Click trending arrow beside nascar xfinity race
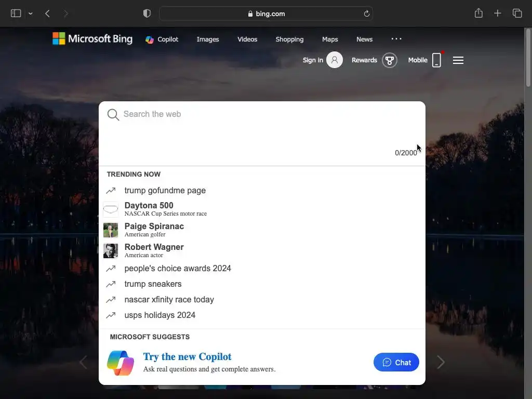532x399 pixels. click(111, 300)
